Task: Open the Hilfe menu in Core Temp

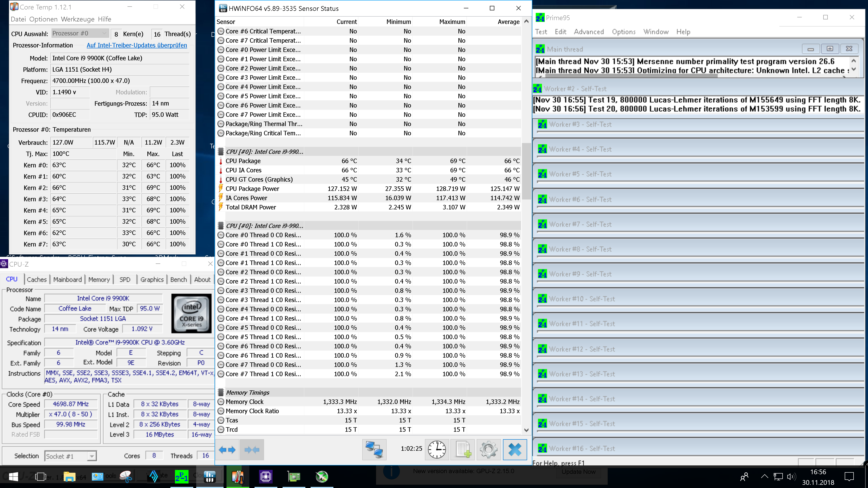Action: [x=104, y=19]
